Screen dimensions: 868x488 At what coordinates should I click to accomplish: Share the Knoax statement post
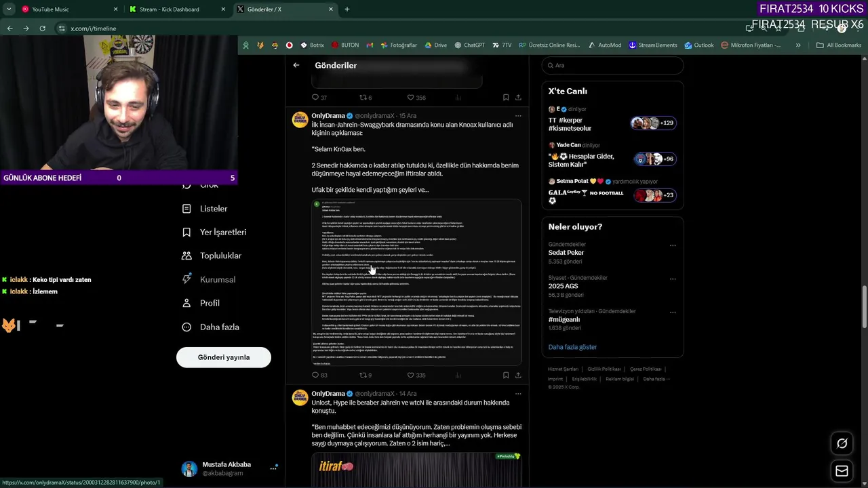pos(518,375)
